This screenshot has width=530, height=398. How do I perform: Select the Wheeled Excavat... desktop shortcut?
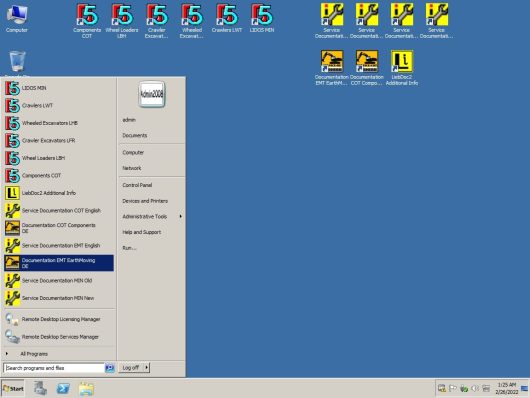(x=192, y=20)
